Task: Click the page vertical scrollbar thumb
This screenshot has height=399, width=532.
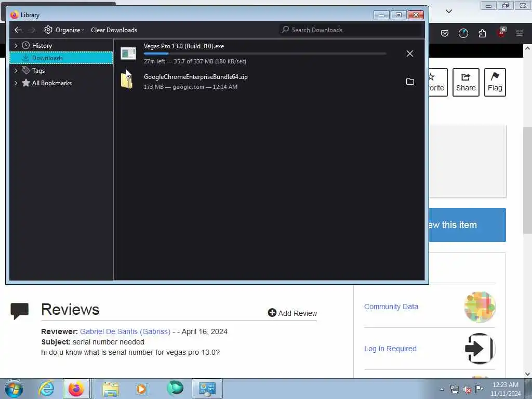Action: point(527,180)
